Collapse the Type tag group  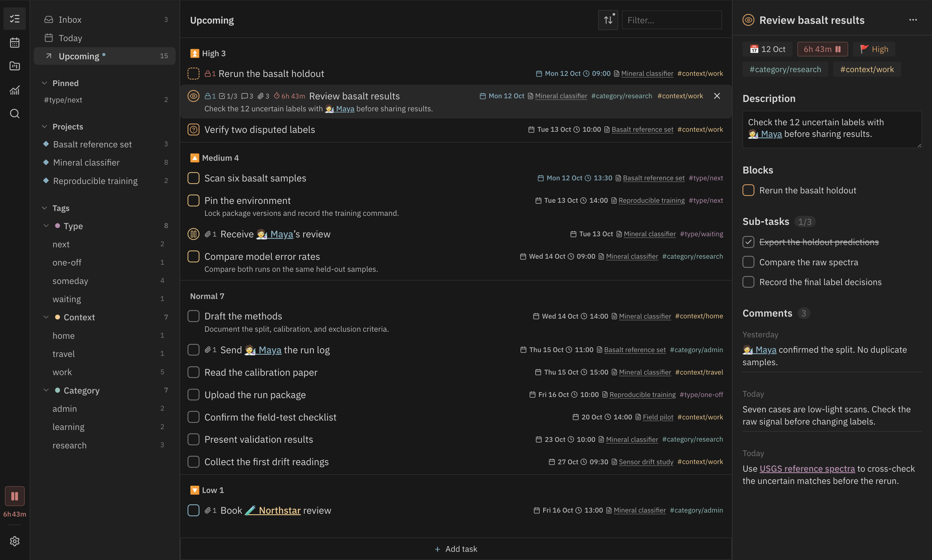click(46, 226)
